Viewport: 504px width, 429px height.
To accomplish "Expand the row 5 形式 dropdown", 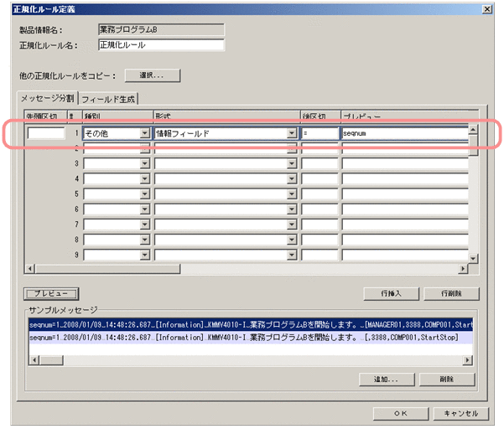I will [292, 194].
